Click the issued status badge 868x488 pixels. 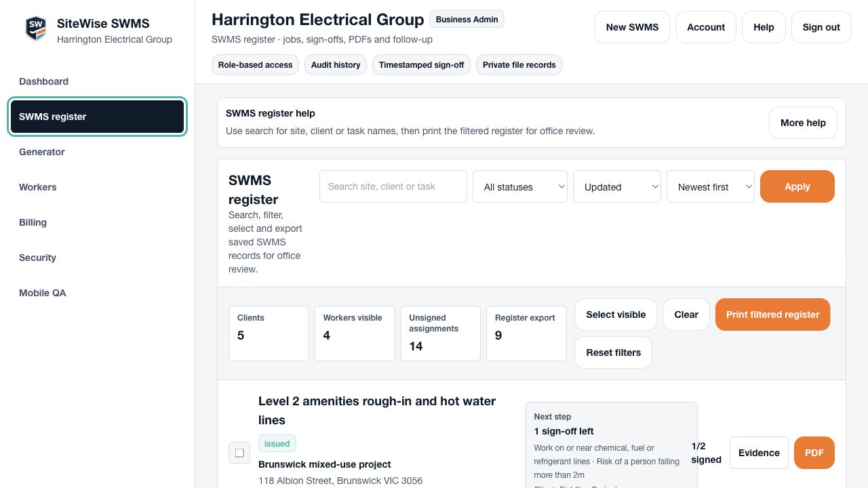coord(277,444)
